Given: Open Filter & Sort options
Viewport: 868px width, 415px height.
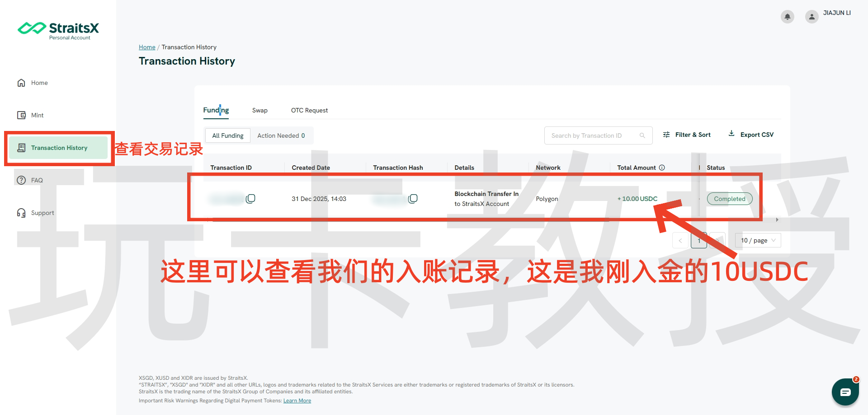Looking at the screenshot, I should [x=687, y=135].
